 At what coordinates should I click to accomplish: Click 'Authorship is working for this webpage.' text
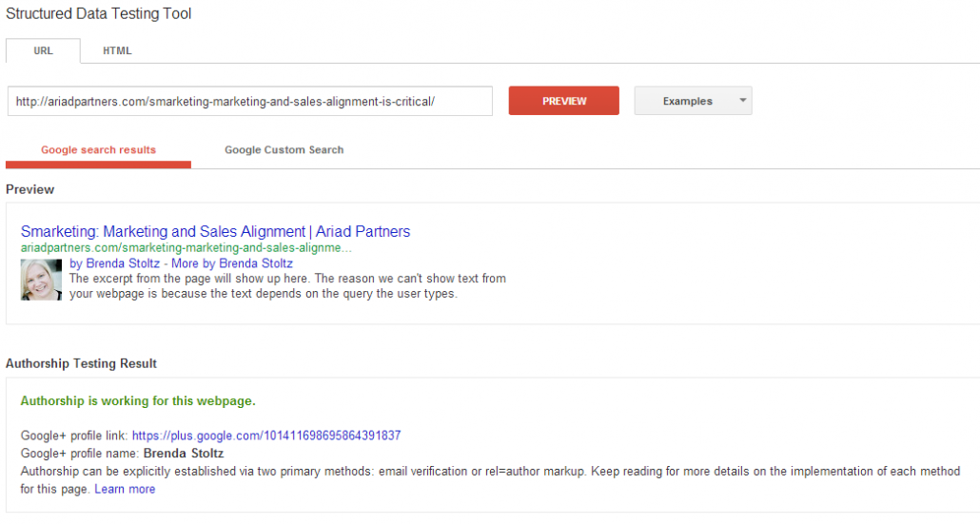(x=138, y=401)
